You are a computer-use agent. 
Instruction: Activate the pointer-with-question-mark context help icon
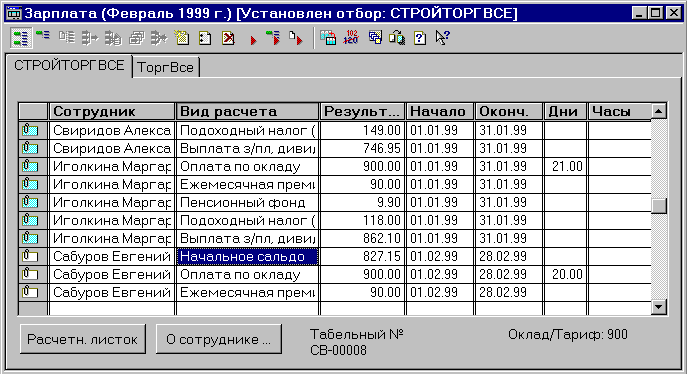coord(443,37)
